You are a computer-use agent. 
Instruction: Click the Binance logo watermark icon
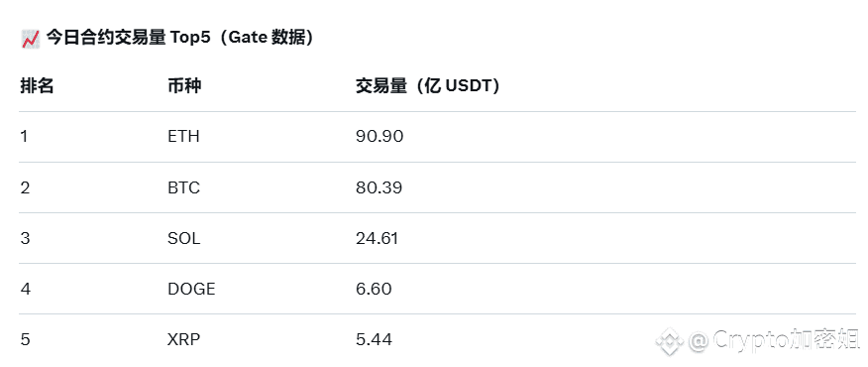pos(670,340)
